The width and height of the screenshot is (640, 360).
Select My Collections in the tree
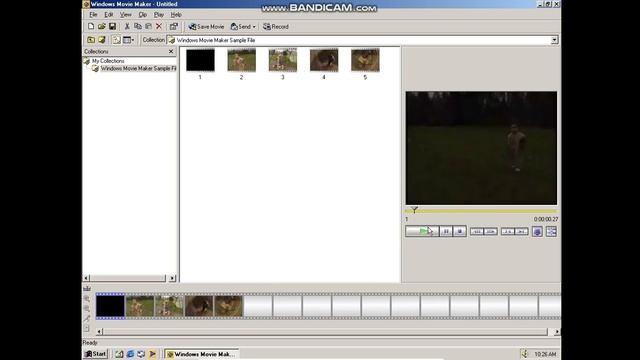point(108,61)
